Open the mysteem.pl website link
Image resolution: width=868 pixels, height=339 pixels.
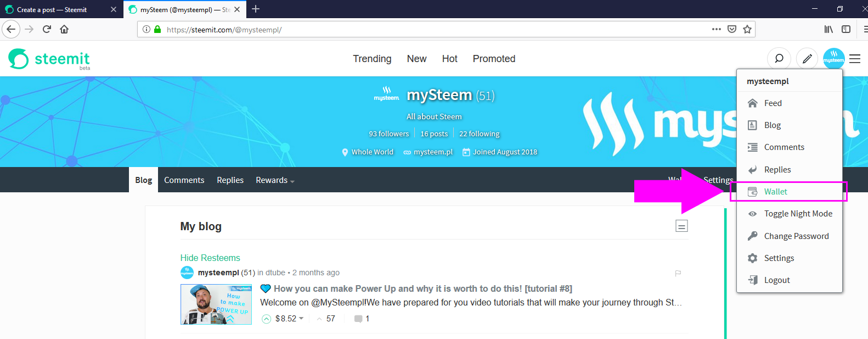[433, 152]
